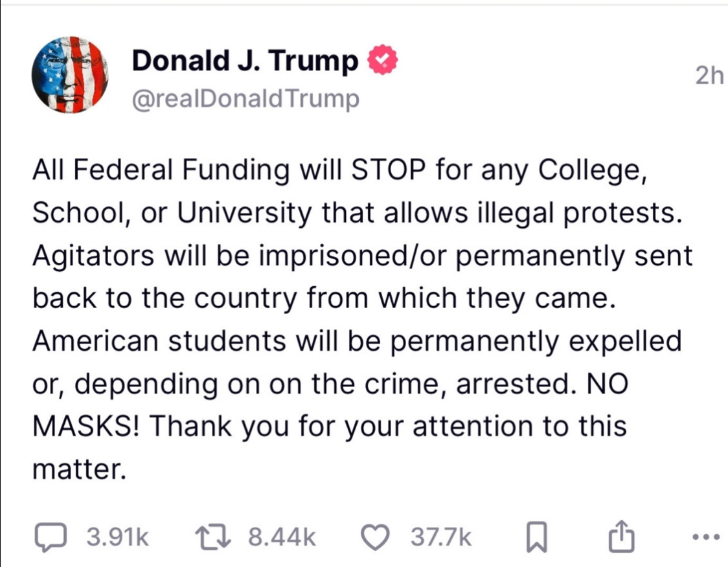Viewport: 728px width, 567px height.
Task: Open the flag-painted profile avatar
Action: tap(70, 74)
